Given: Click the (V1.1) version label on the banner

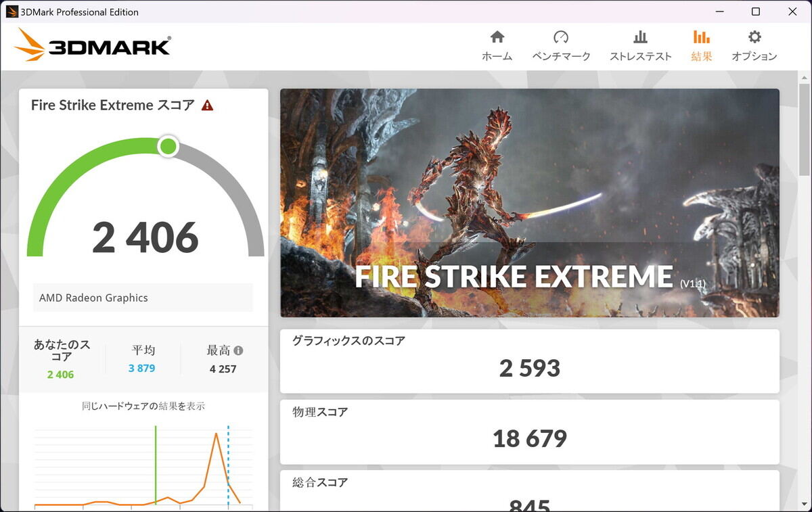Looking at the screenshot, I should pos(692,284).
